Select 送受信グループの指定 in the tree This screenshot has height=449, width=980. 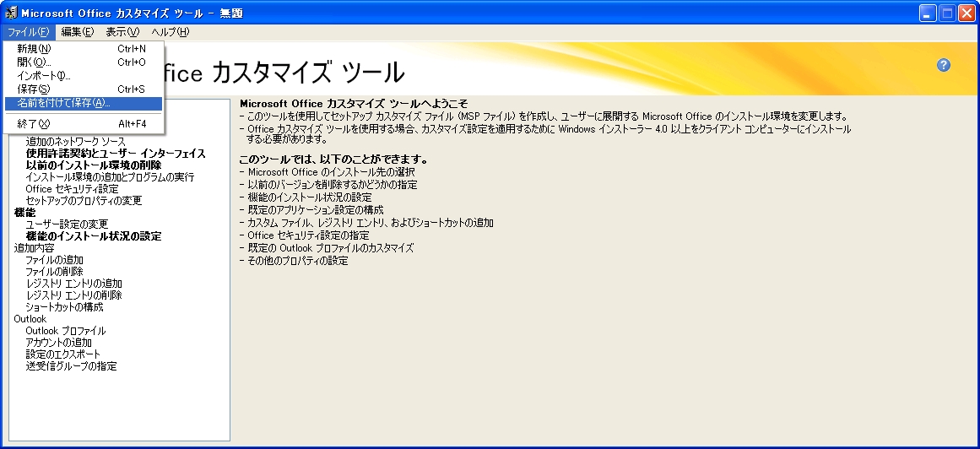pyautogui.click(x=71, y=366)
